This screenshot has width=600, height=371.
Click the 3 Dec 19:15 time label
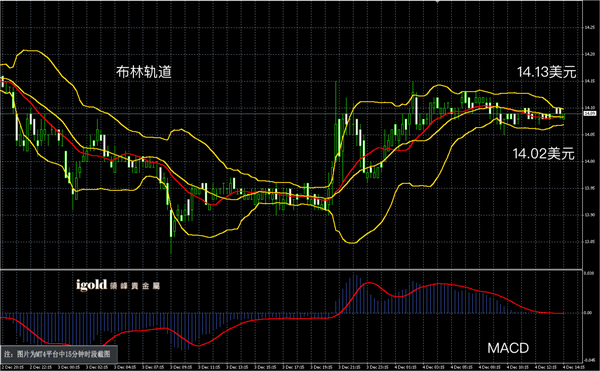pyautogui.click(x=321, y=368)
